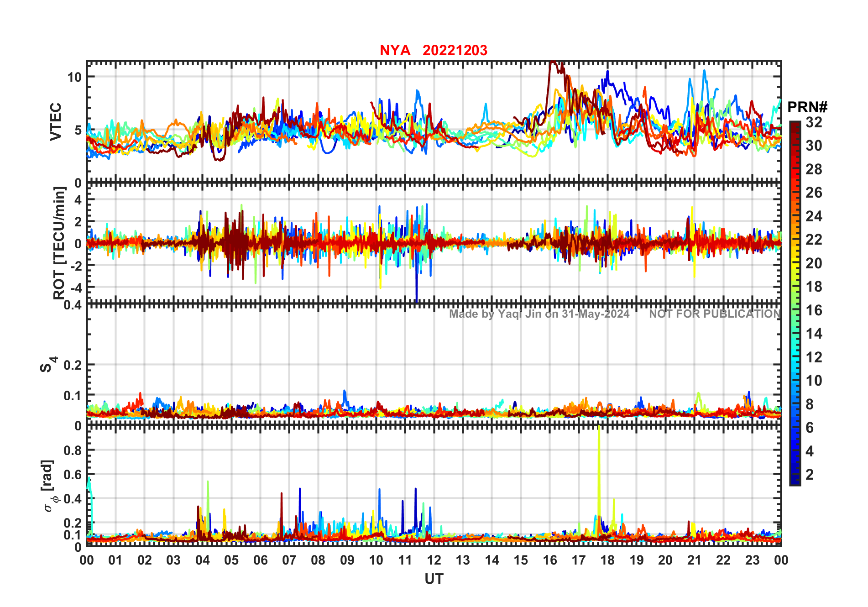868x607 pixels.
Task: Click the 'VTEC' y-axis label
Action: tap(56, 121)
